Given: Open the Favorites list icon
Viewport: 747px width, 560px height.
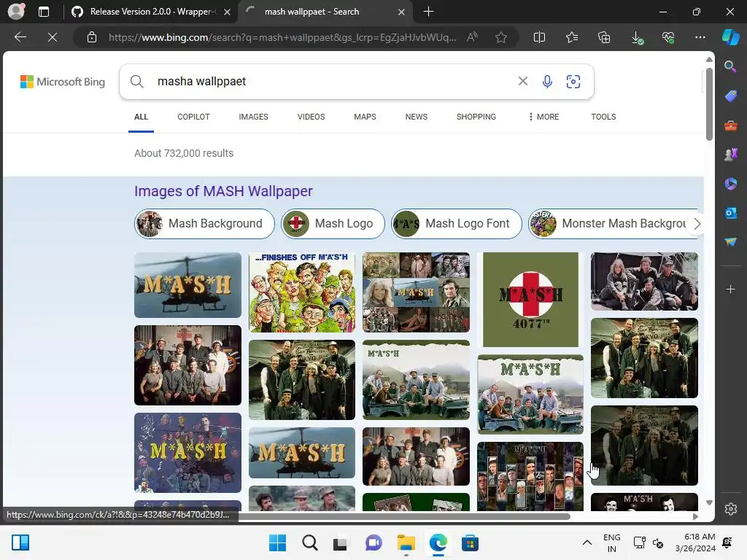Looking at the screenshot, I should coord(572,37).
